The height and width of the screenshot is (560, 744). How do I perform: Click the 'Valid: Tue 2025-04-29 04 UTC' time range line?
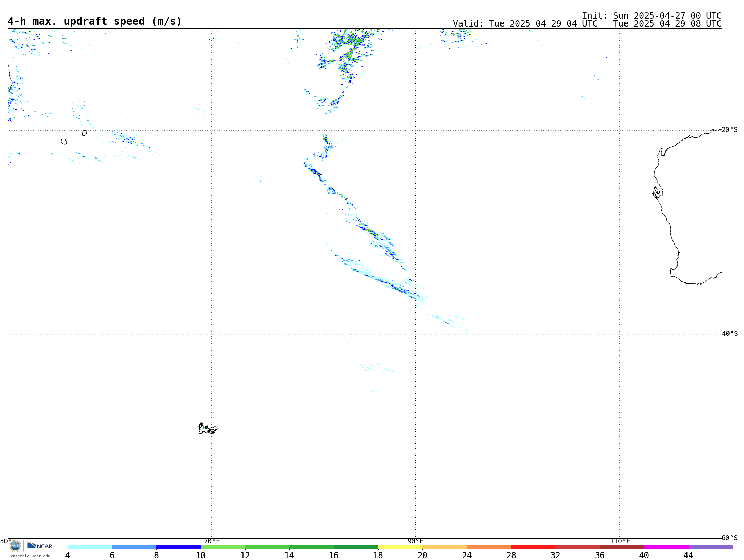tap(587, 24)
